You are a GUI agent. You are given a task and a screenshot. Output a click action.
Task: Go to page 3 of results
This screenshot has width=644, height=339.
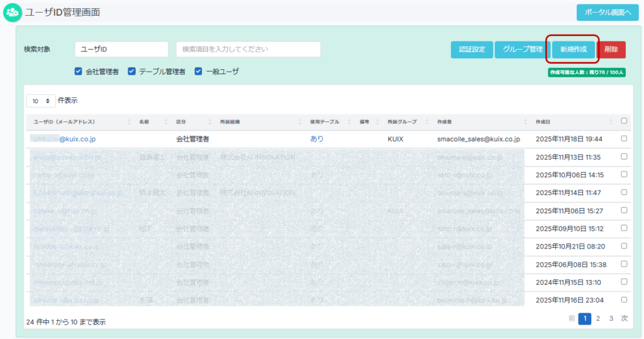point(611,319)
